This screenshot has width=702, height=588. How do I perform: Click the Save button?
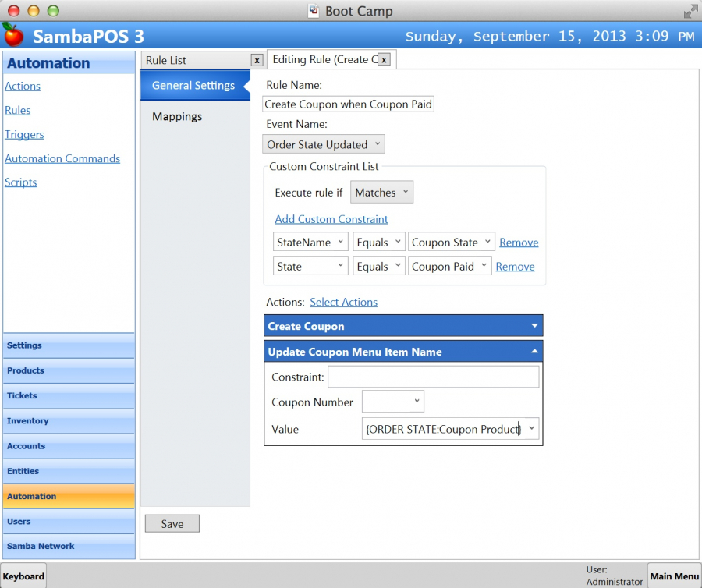172,524
